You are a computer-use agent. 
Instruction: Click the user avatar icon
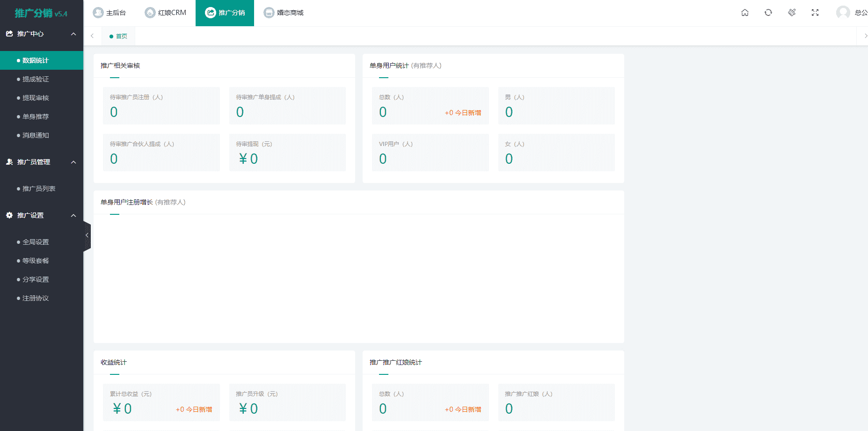[x=843, y=13]
